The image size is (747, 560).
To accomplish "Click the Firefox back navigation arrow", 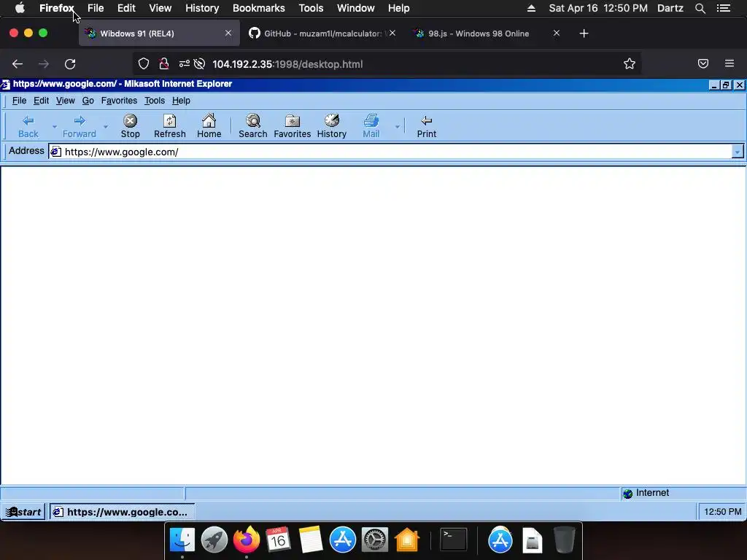I will pos(18,64).
